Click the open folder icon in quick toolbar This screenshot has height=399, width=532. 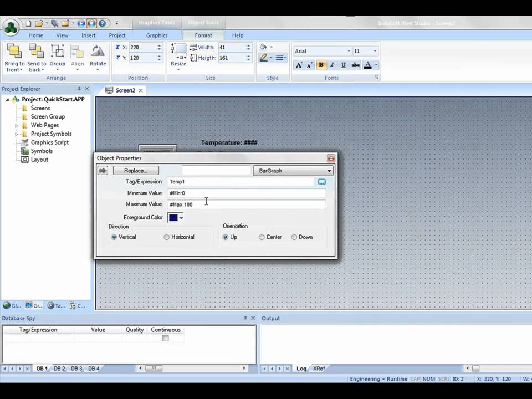39,23
